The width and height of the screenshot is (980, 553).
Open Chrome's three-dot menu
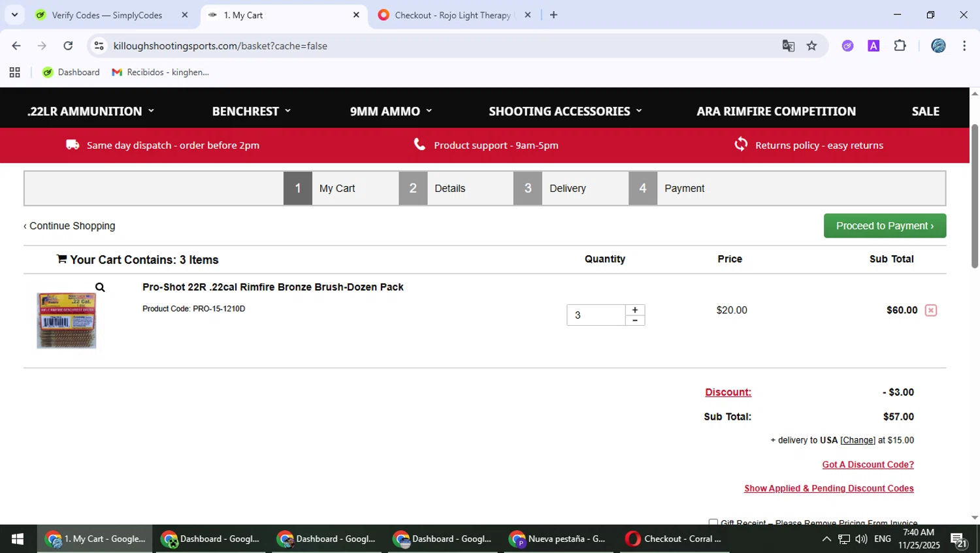[x=964, y=46]
